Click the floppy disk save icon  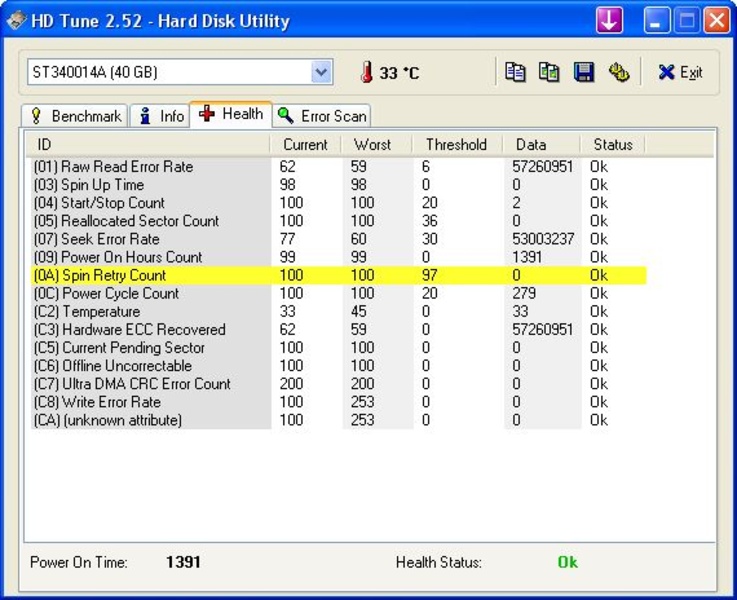click(584, 72)
